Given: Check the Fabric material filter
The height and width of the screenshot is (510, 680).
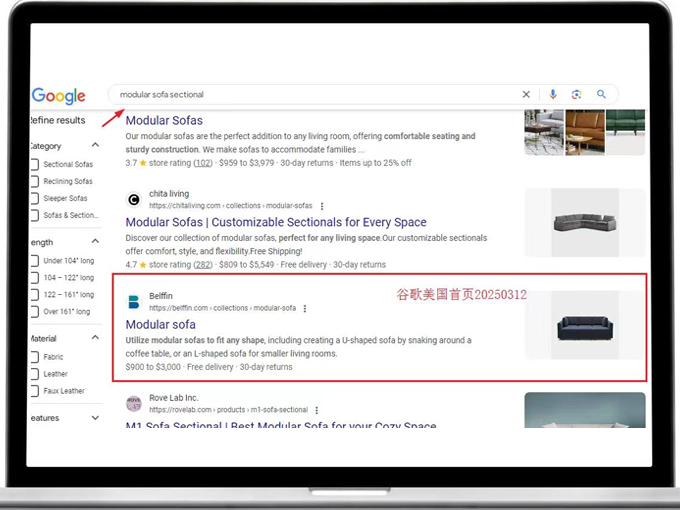Looking at the screenshot, I should pyautogui.click(x=34, y=357).
